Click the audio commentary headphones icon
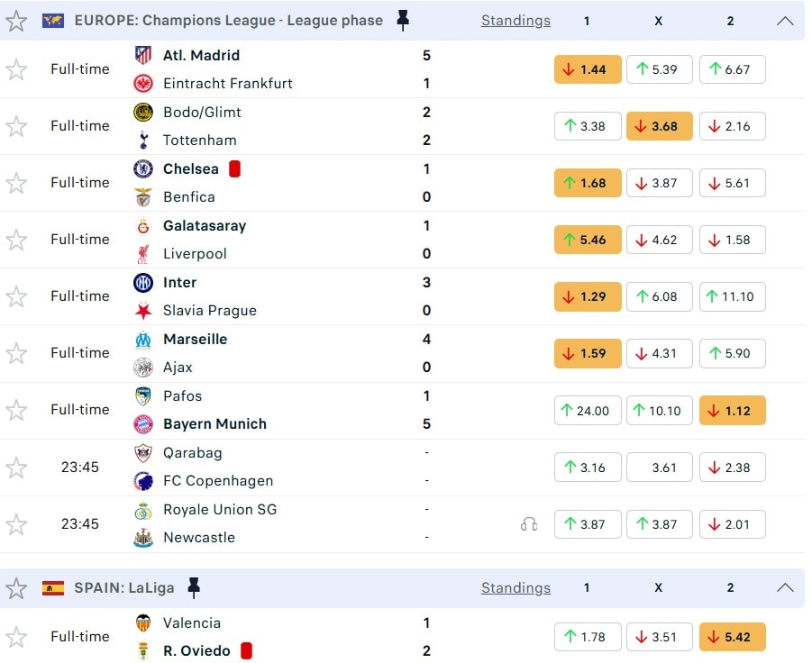The width and height of the screenshot is (812, 663). tap(529, 524)
